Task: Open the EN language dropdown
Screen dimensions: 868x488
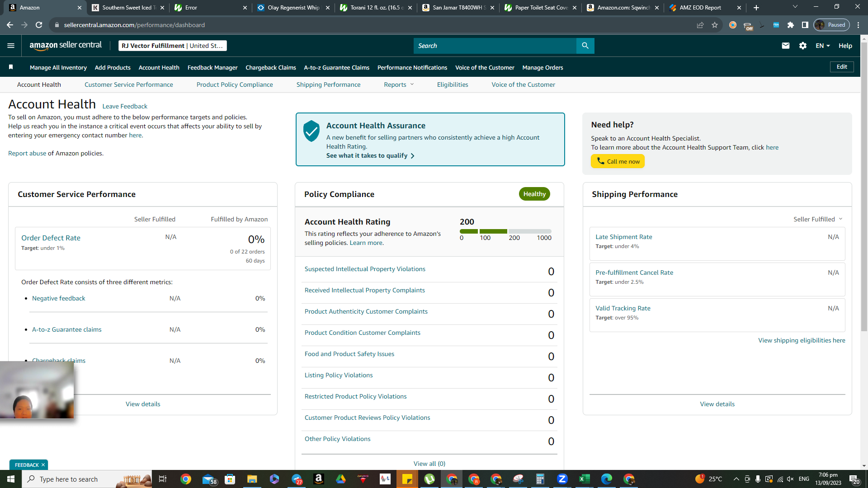Action: tap(823, 46)
